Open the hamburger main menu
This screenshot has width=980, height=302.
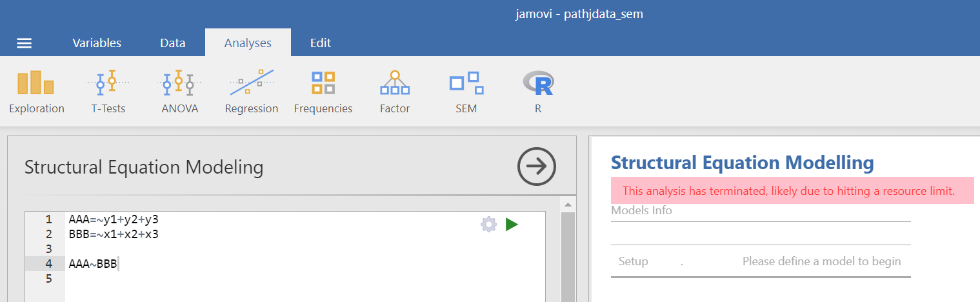point(25,43)
